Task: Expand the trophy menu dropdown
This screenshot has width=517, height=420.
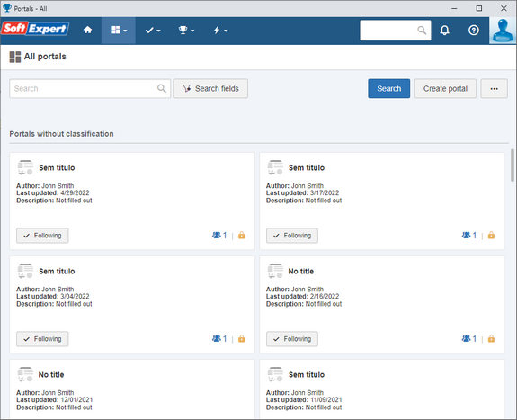Action: click(x=186, y=31)
